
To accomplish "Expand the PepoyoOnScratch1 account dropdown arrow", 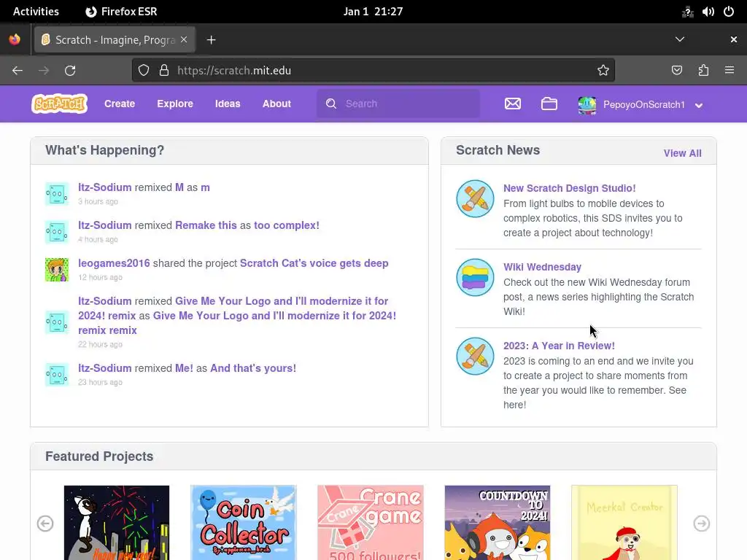I will pyautogui.click(x=699, y=105).
